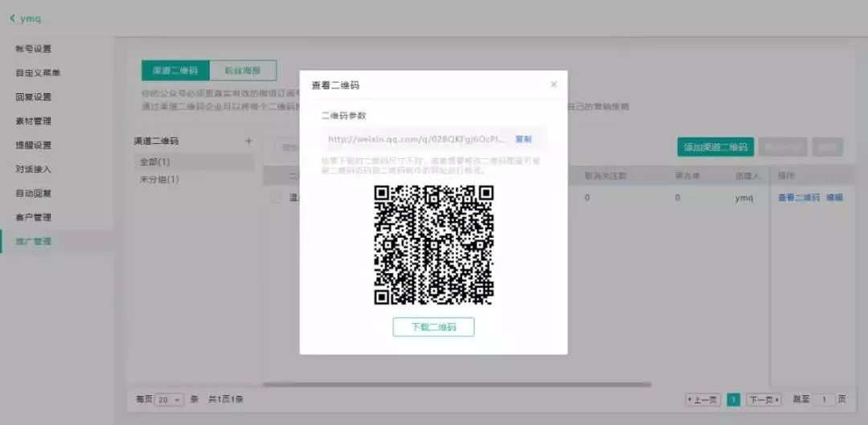Image resolution: width=868 pixels, height=425 pixels.
Task: Select page number 1
Action: (733, 399)
